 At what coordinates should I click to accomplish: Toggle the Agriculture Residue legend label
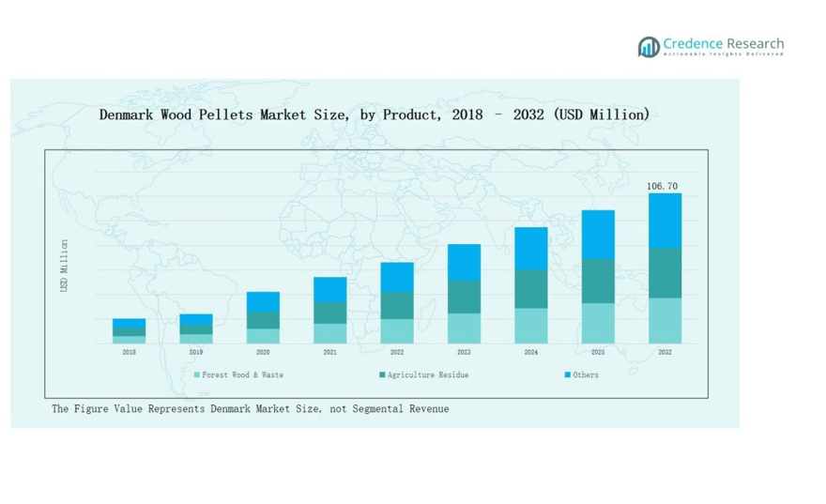428,374
